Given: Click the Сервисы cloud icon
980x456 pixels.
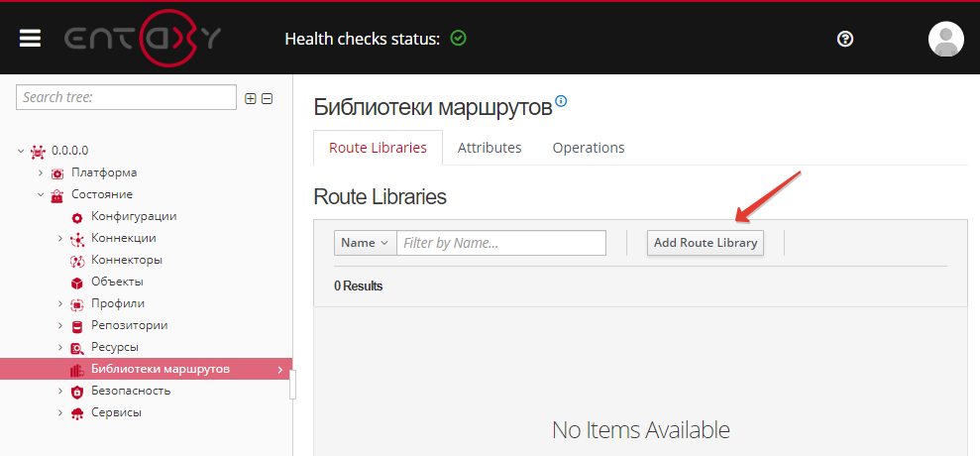Looking at the screenshot, I should [77, 413].
